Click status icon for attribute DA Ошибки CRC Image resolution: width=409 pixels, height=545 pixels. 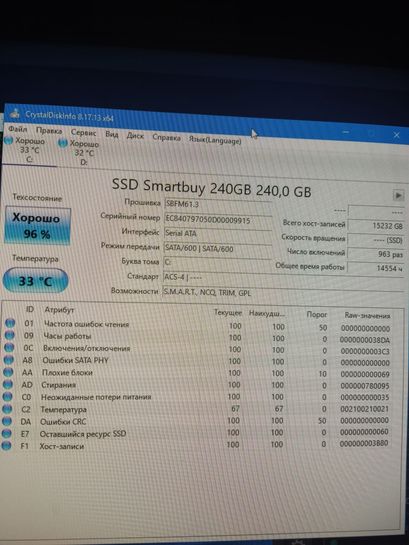click(x=7, y=421)
